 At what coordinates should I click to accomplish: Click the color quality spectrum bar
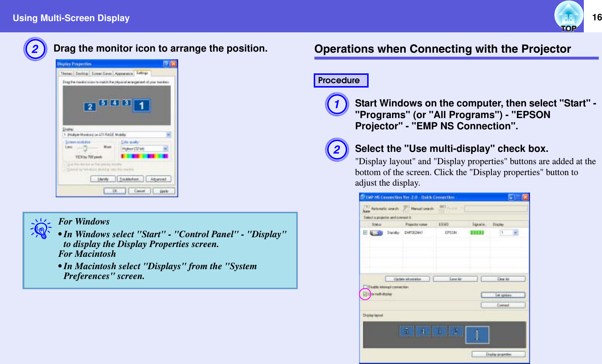(144, 156)
